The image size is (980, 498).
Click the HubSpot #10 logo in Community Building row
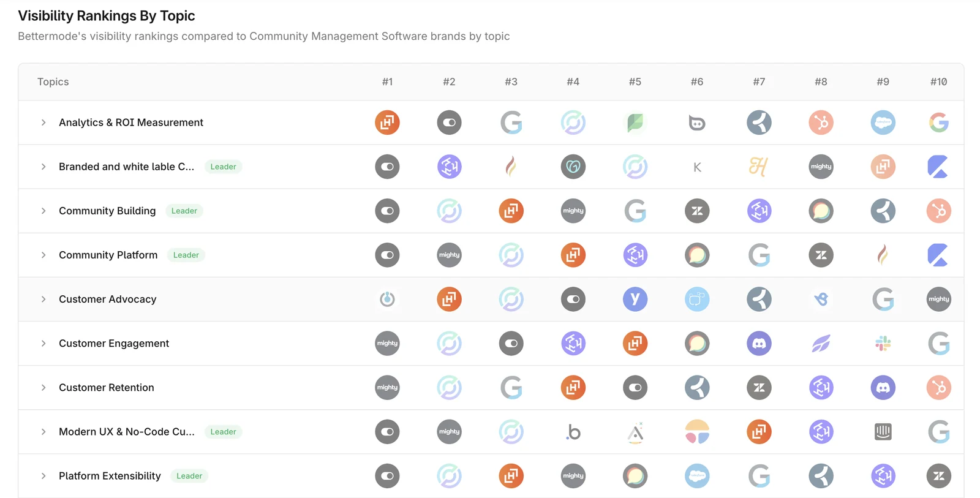[x=938, y=211]
